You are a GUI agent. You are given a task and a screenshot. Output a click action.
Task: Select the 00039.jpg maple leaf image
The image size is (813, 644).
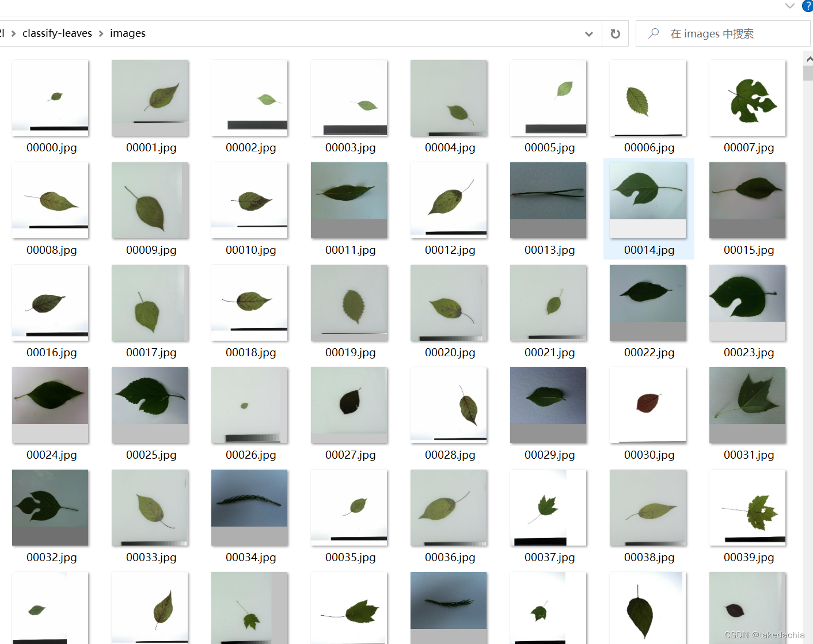click(x=747, y=507)
